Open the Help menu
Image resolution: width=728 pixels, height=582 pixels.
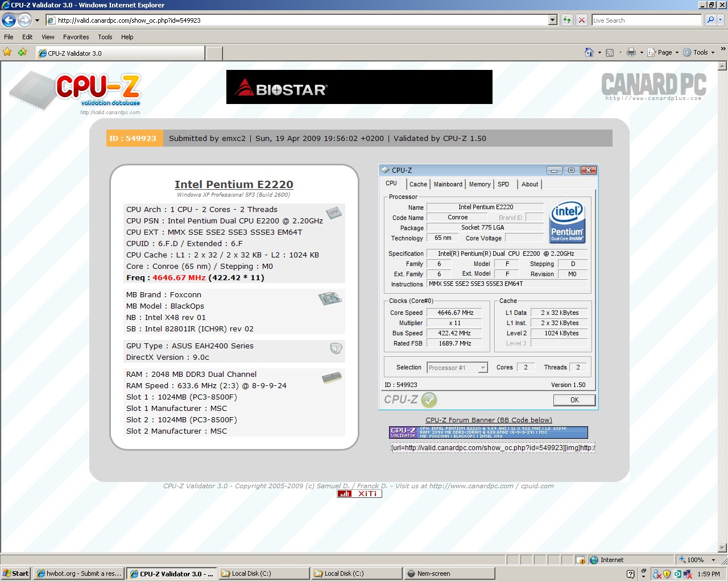tap(127, 37)
